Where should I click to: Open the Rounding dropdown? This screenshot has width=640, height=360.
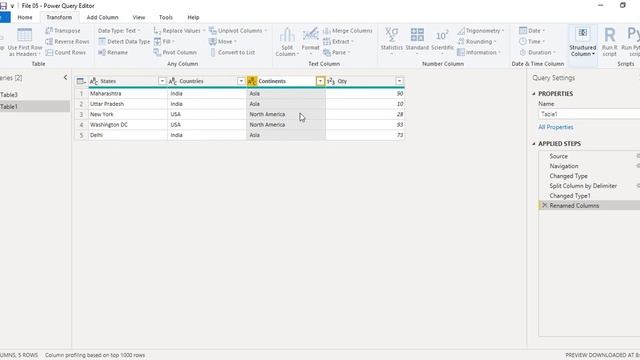[x=477, y=42]
